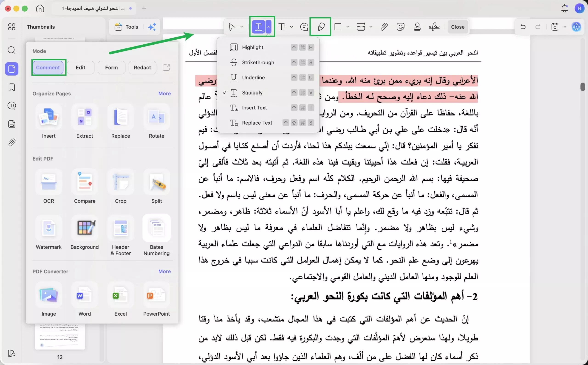Open the dashboard grid icon in sidebar
Viewport: 588px width, 365px height.
click(11, 27)
